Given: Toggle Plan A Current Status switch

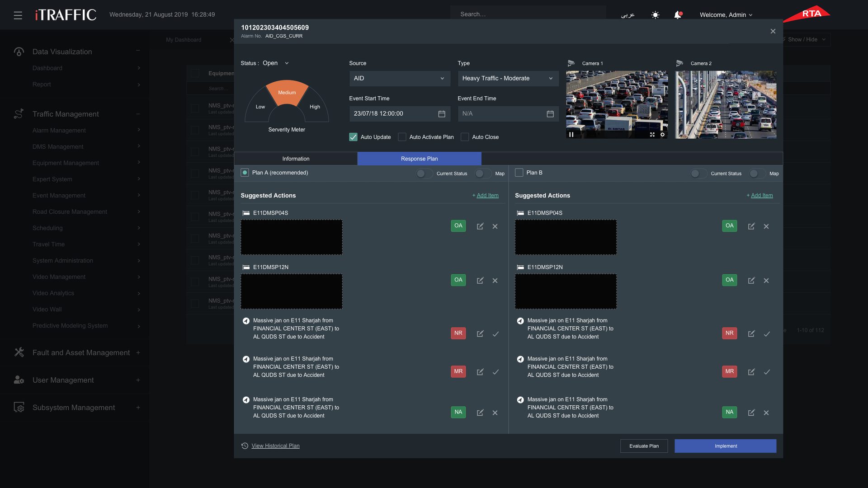Looking at the screenshot, I should pyautogui.click(x=424, y=174).
